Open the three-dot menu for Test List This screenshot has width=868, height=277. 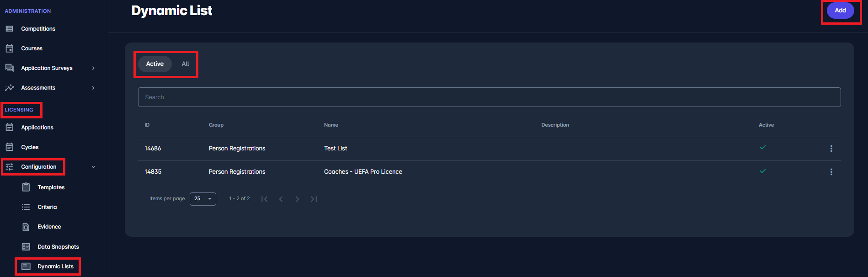pos(831,149)
